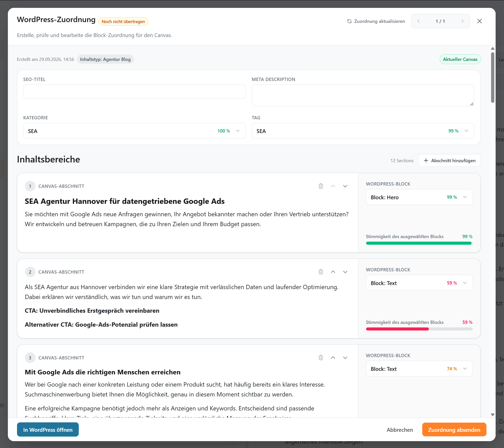Click the Aktueller Canvas badge

[460, 59]
